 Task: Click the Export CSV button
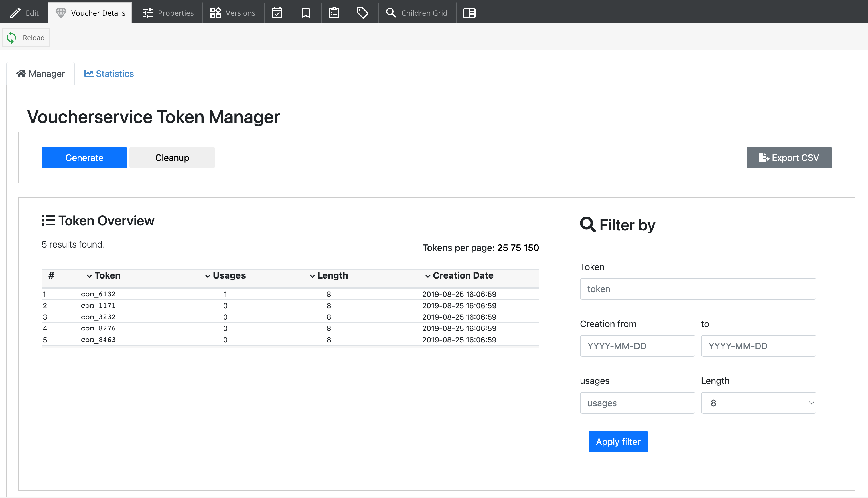tap(789, 157)
